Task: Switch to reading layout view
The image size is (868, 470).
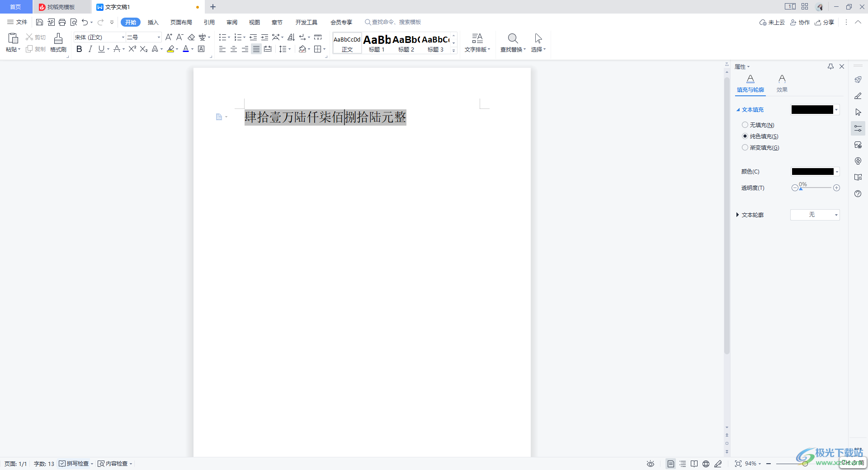Action: click(x=694, y=464)
